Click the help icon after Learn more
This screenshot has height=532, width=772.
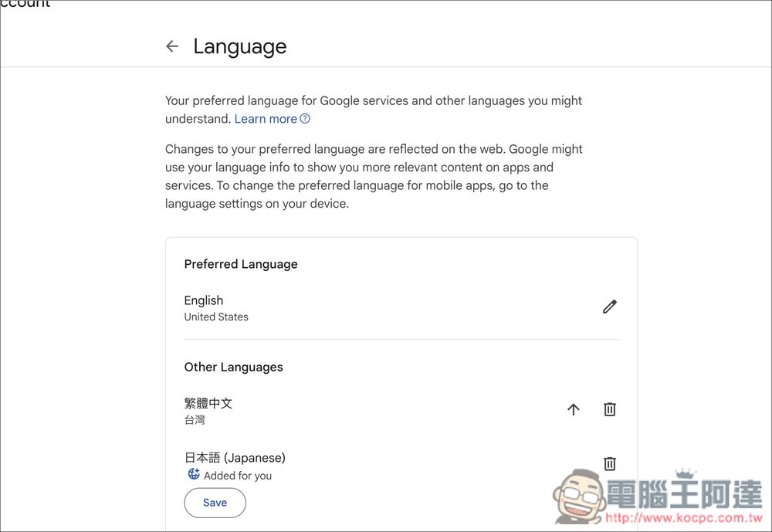(x=305, y=119)
